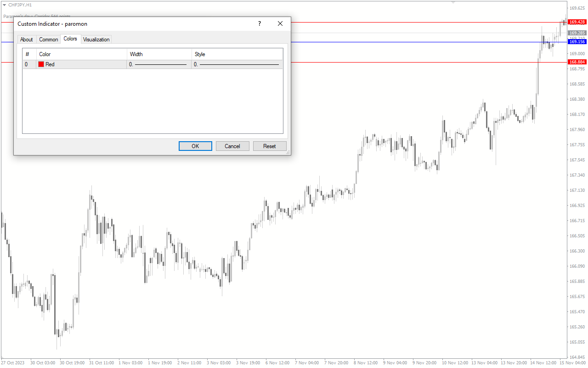The height and width of the screenshot is (368, 588).
Task: Click the # column header
Action: pos(29,54)
